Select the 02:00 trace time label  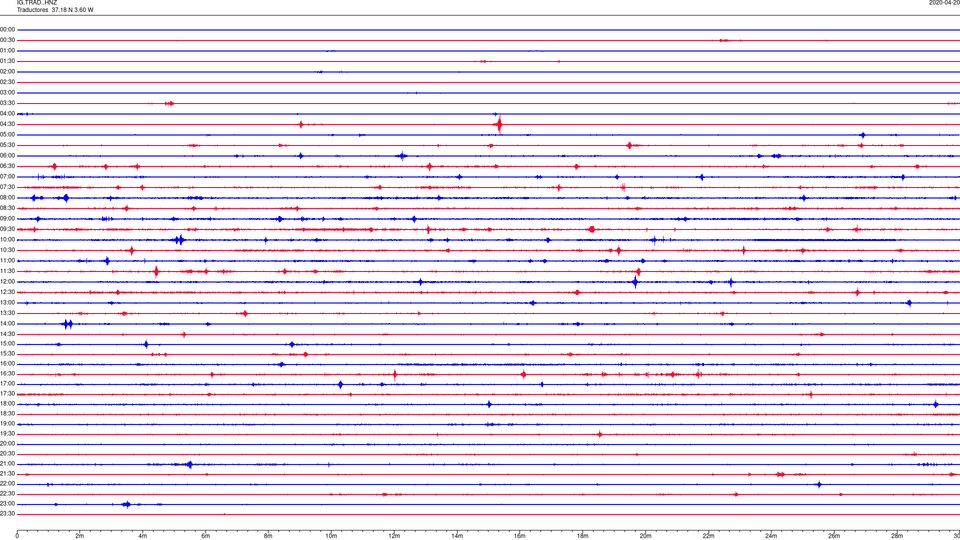pos(8,72)
